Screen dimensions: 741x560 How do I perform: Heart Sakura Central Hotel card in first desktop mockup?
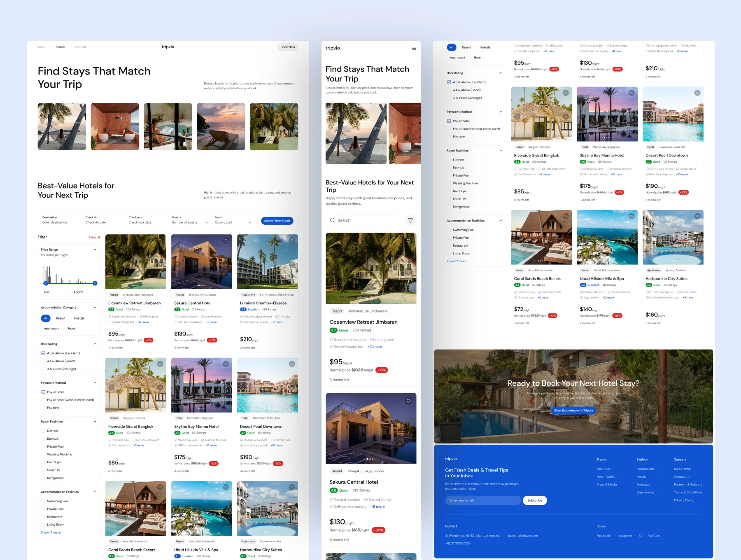[226, 240]
